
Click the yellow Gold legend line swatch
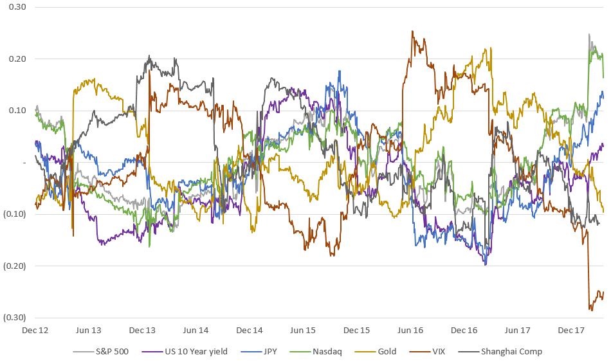point(365,352)
